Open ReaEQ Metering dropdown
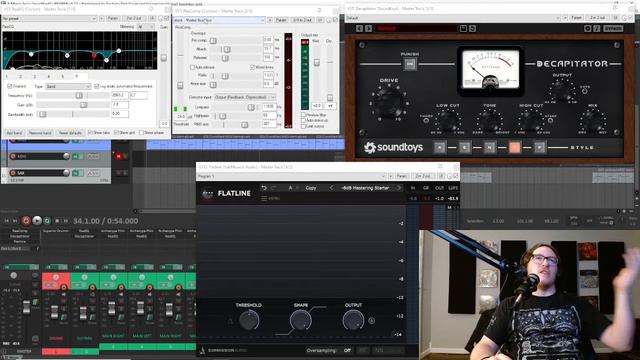640x360 pixels. pyautogui.click(x=146, y=27)
